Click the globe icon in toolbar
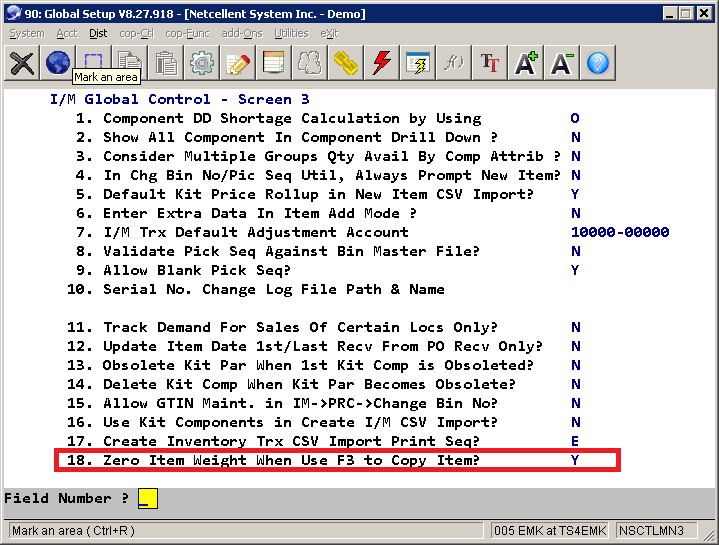Image resolution: width=719 pixels, height=545 pixels. click(58, 63)
